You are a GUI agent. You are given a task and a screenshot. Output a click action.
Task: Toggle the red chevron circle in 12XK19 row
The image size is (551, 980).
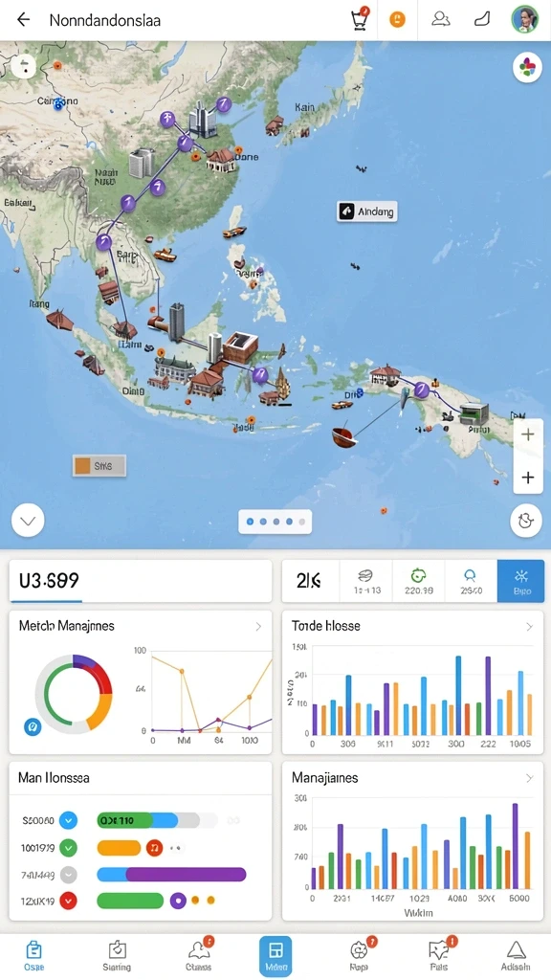click(x=68, y=902)
